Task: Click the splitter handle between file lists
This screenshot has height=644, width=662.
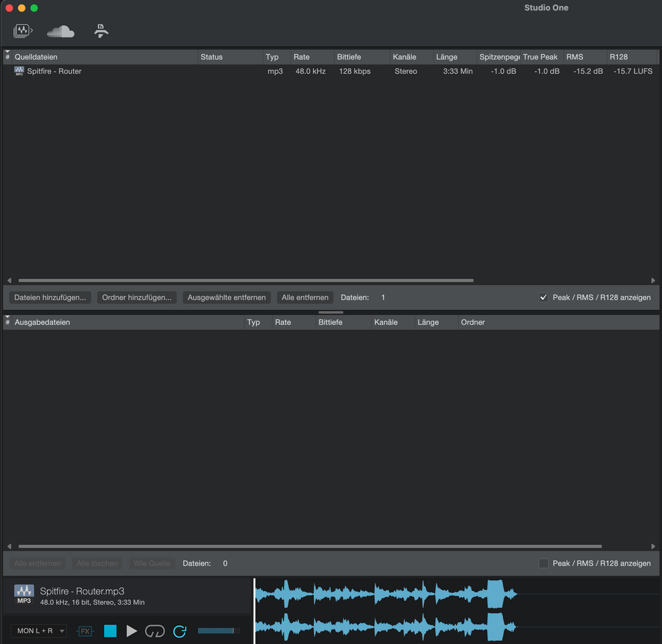Action: click(331, 313)
